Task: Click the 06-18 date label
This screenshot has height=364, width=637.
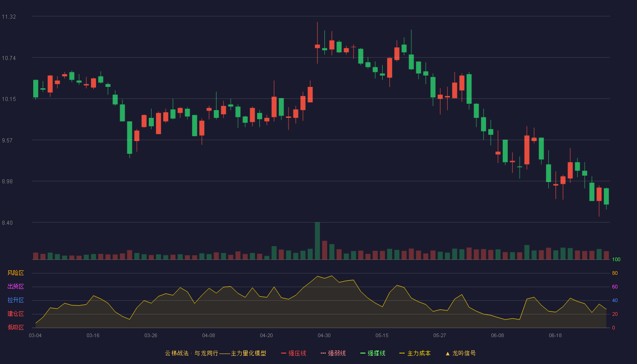Action: pyautogui.click(x=555, y=335)
